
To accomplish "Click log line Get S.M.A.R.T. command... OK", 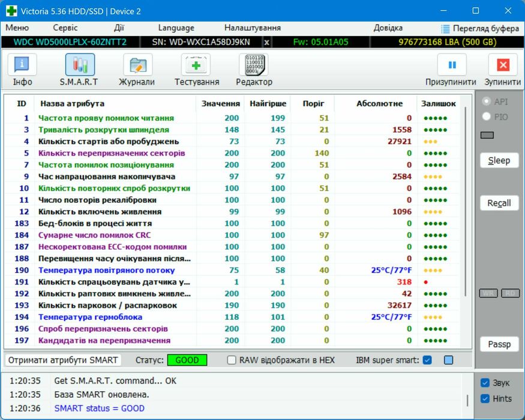I will 115,381.
